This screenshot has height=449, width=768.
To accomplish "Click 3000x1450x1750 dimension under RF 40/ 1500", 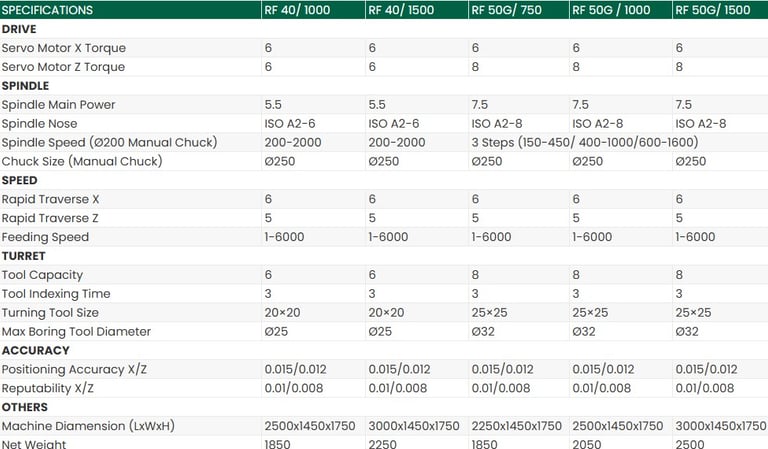I will (414, 426).
